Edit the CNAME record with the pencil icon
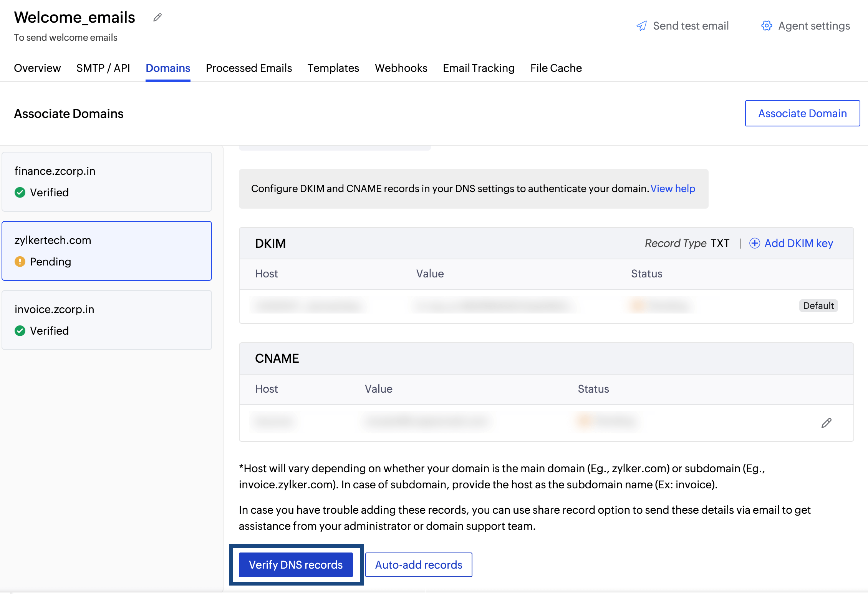The height and width of the screenshot is (594, 868). (x=827, y=423)
